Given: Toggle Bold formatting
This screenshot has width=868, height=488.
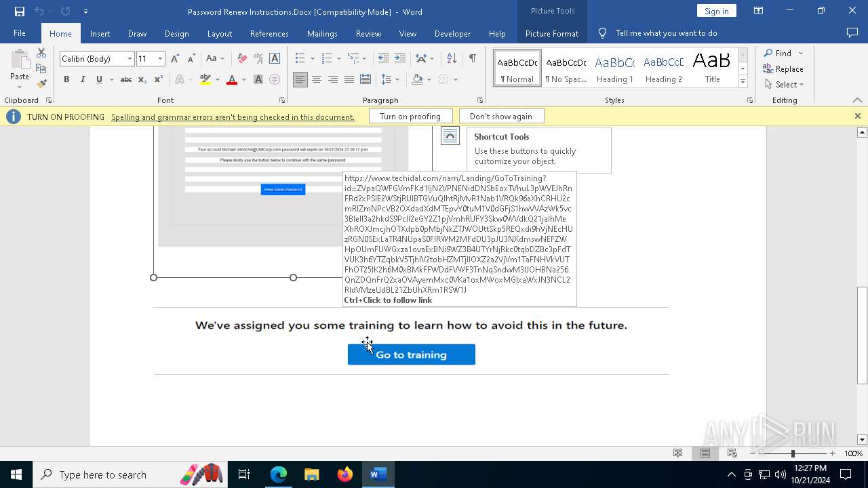Looking at the screenshot, I should point(66,80).
